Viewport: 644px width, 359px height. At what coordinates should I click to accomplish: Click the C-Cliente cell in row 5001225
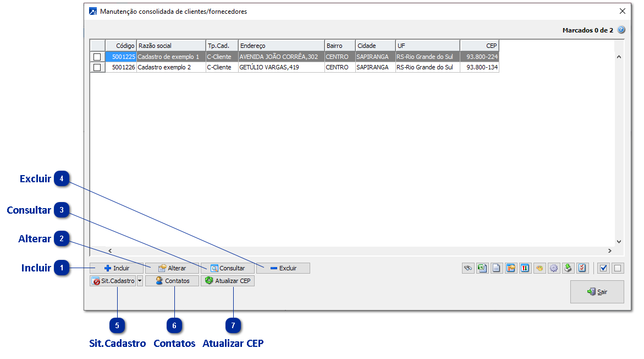222,57
